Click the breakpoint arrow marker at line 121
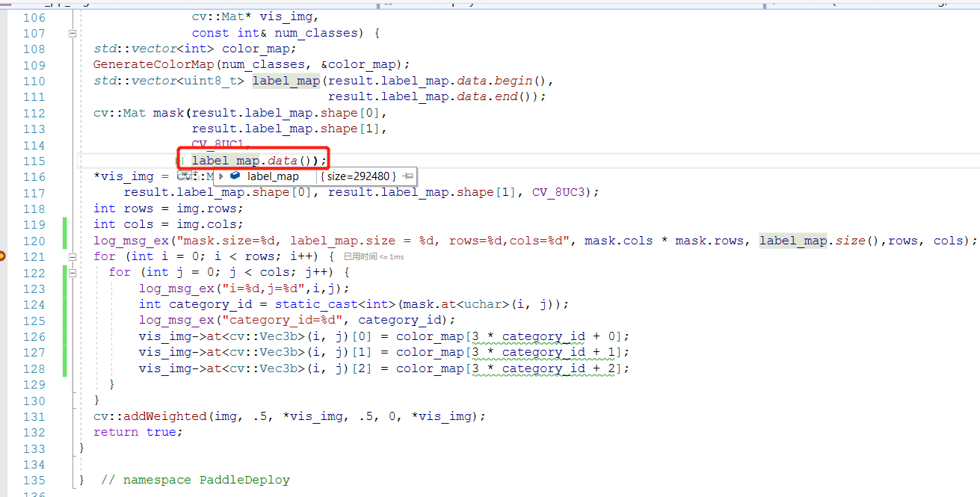The width and height of the screenshot is (980, 497). click(x=3, y=256)
